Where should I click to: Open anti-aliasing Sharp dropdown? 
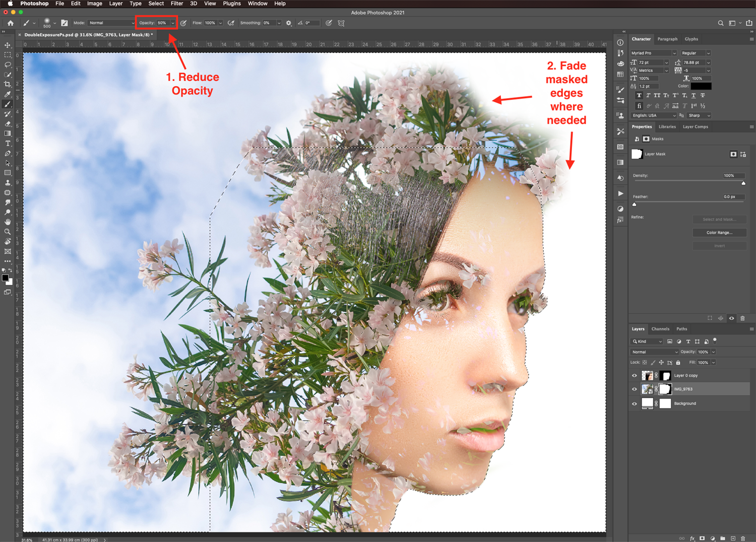tap(699, 116)
